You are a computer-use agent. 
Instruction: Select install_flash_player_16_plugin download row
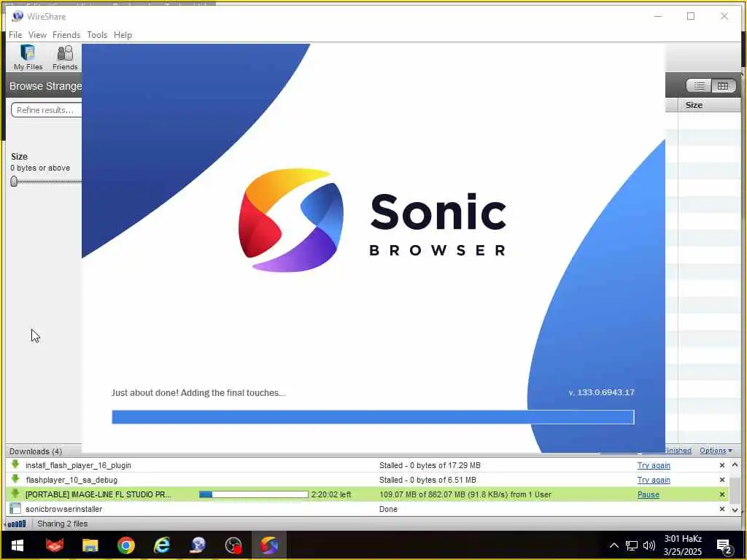[367, 465]
